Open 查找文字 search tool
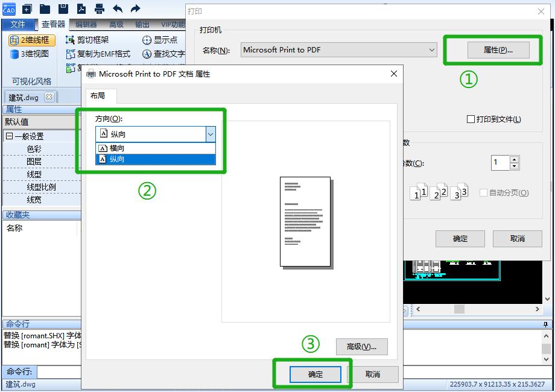Screen dimensions: 555x392 163,54
